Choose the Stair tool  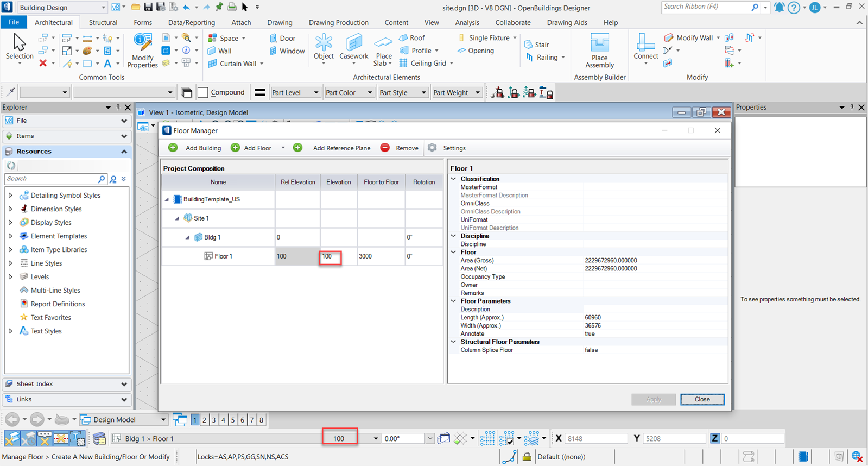[537, 45]
